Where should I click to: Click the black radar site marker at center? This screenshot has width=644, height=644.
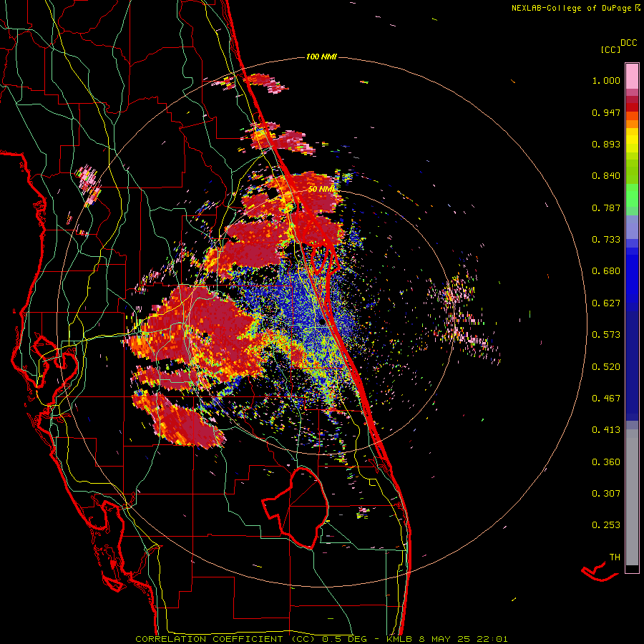[321, 323]
